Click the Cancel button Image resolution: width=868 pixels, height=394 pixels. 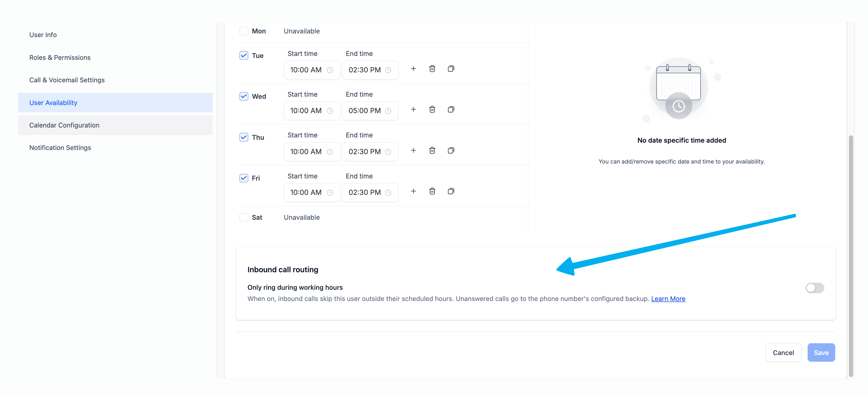tap(783, 352)
